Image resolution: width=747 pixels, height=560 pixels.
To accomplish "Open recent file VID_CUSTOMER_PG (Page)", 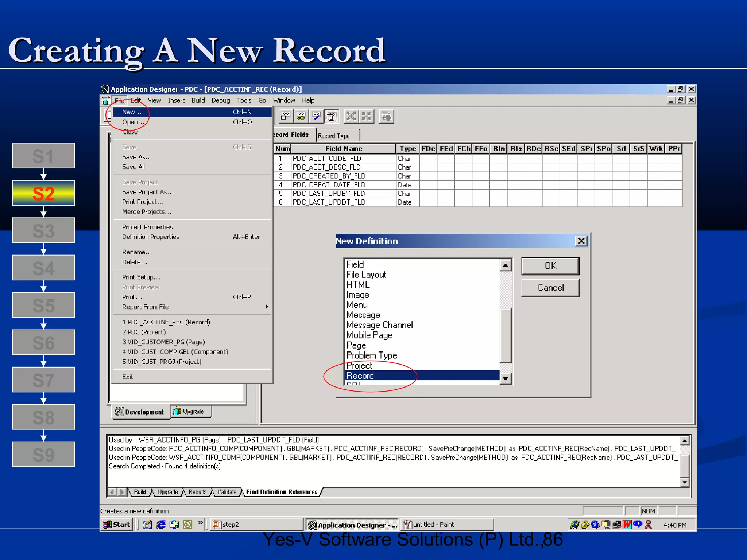I will tap(192, 342).
